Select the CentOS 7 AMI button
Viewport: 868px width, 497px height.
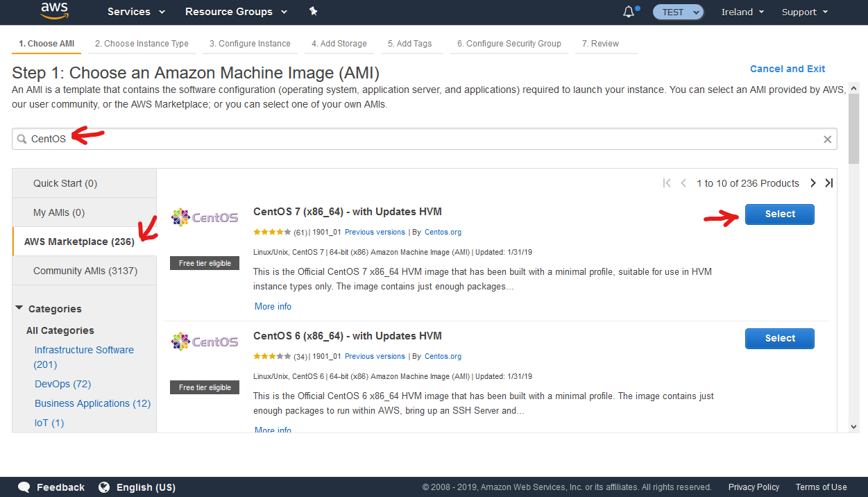tap(780, 214)
